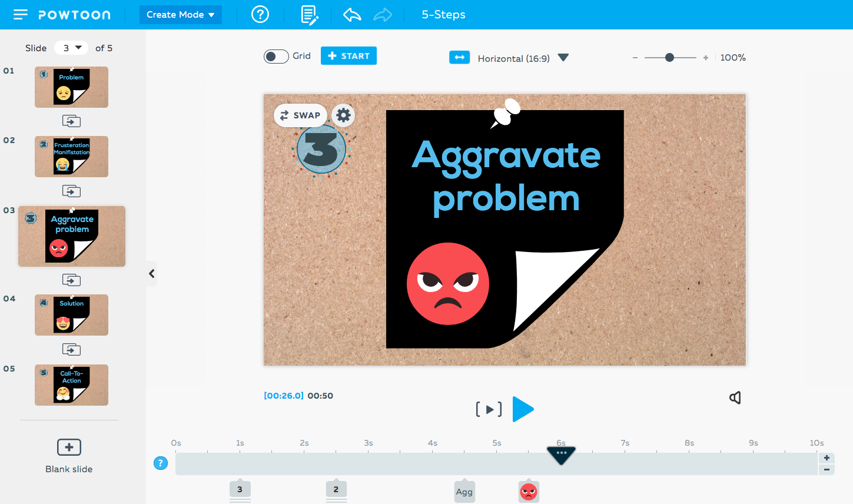Open background settings gear icon

[x=343, y=115]
